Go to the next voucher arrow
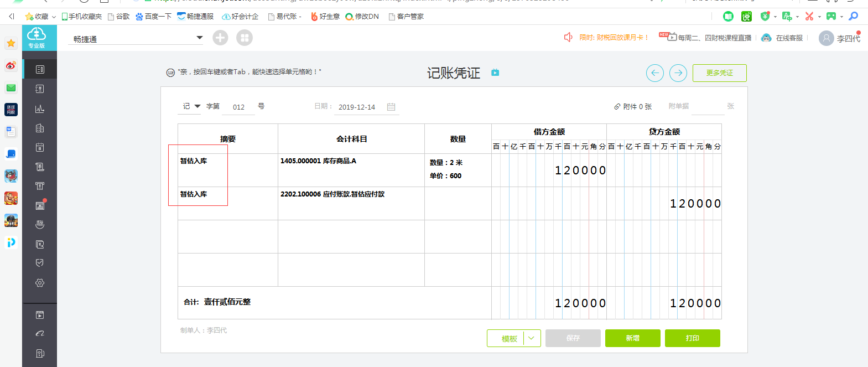The image size is (868, 367). tap(678, 73)
